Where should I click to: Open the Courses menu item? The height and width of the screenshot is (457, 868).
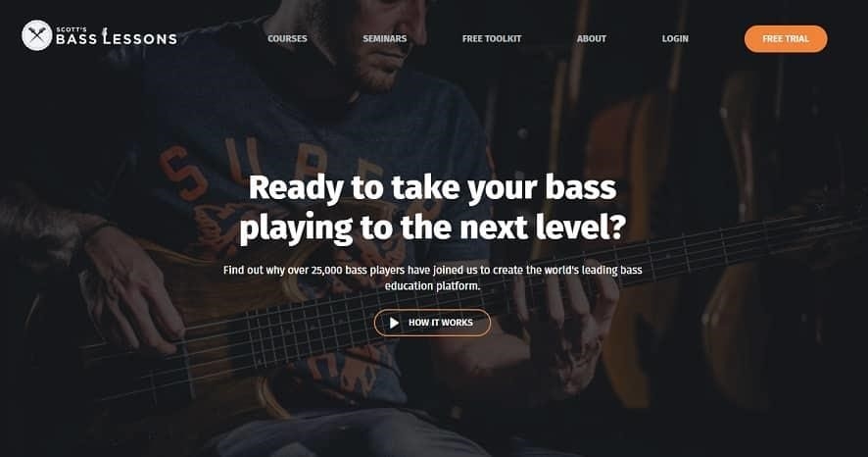pos(287,39)
